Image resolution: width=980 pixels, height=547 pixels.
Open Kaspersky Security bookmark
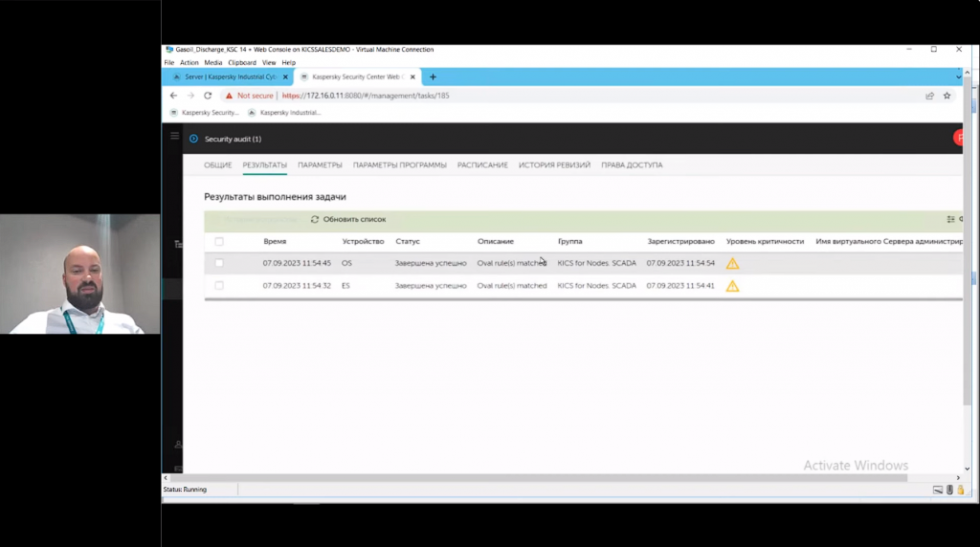pos(205,113)
